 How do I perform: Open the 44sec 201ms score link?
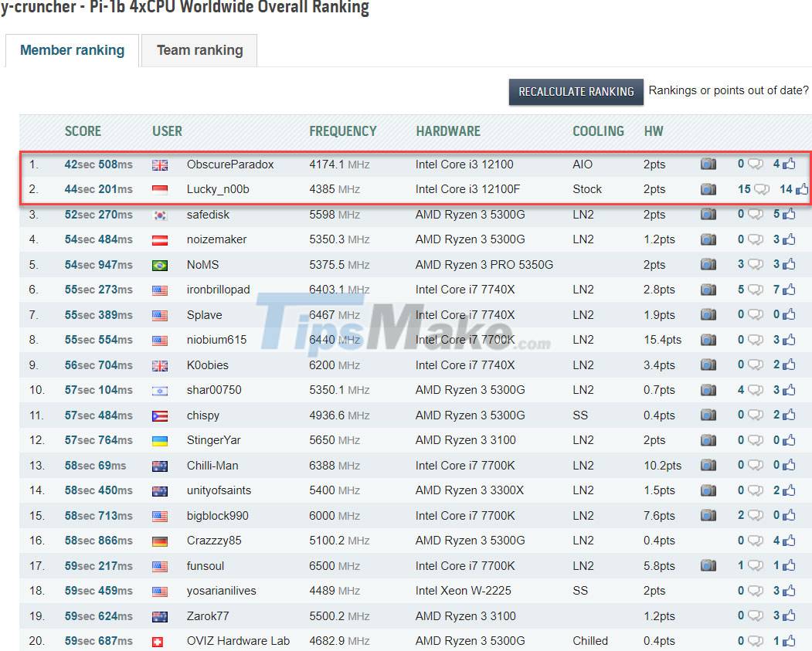pyautogui.click(x=98, y=189)
